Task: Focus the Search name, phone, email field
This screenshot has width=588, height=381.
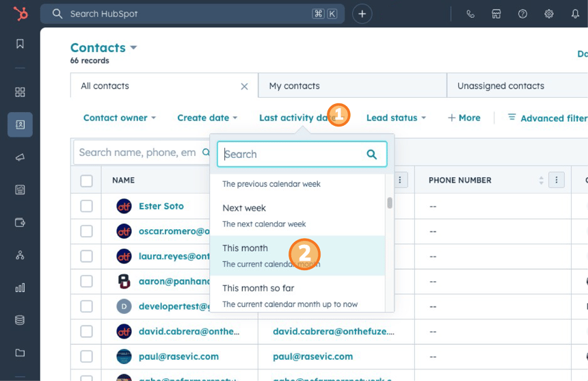Action: coord(142,153)
